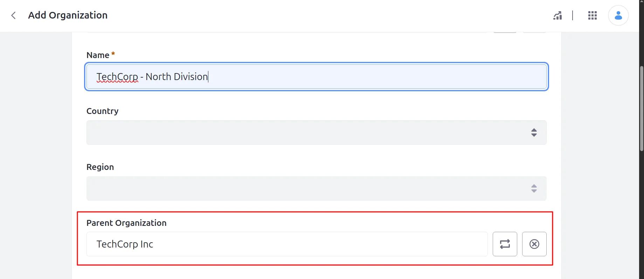Viewport: 644px width, 279px height.
Task: Expand the Country select box
Action: (317, 133)
